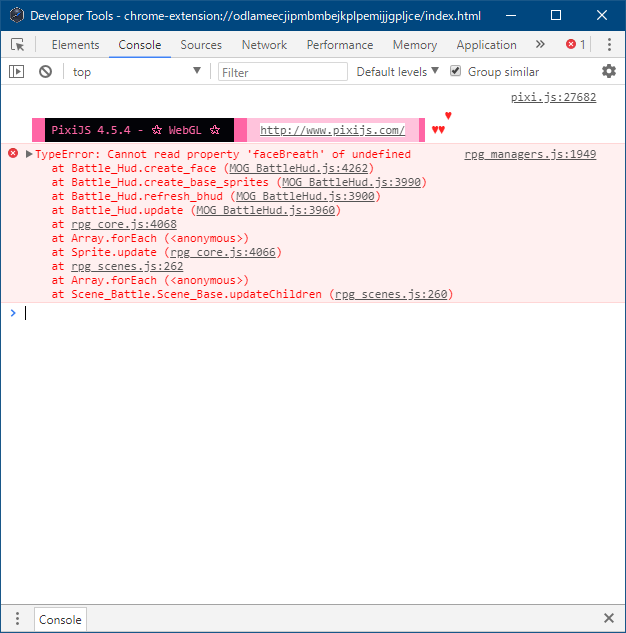The image size is (626, 633).
Task: Open the rpg_scenes.js:260 link
Action: (x=391, y=294)
